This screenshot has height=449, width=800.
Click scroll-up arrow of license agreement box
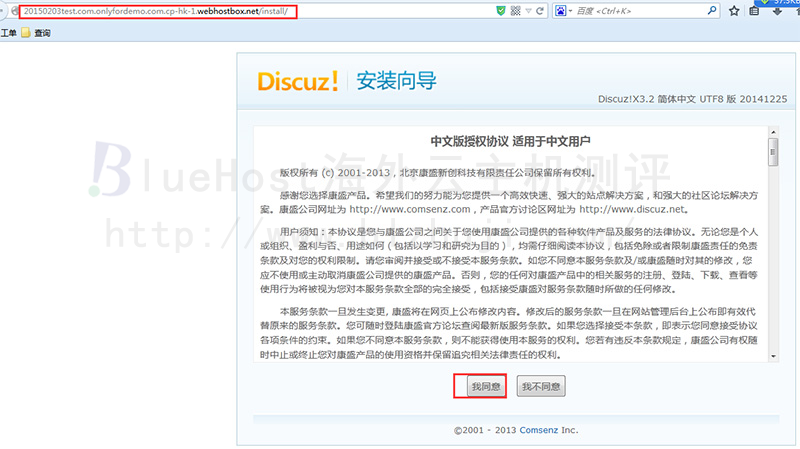tap(773, 132)
